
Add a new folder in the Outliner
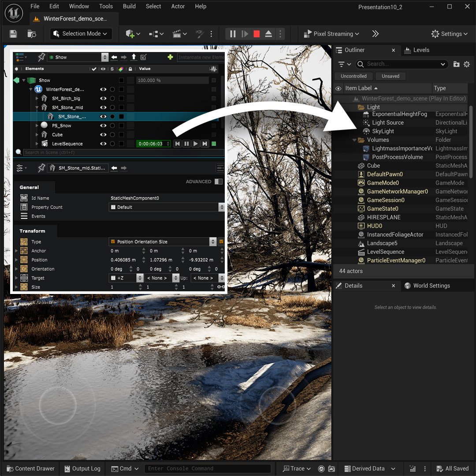pos(456,64)
